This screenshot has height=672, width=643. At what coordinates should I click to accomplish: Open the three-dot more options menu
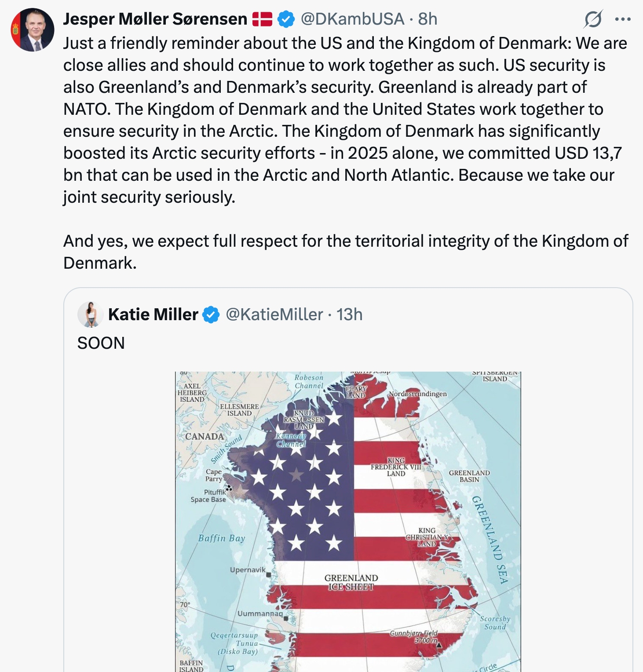(623, 19)
